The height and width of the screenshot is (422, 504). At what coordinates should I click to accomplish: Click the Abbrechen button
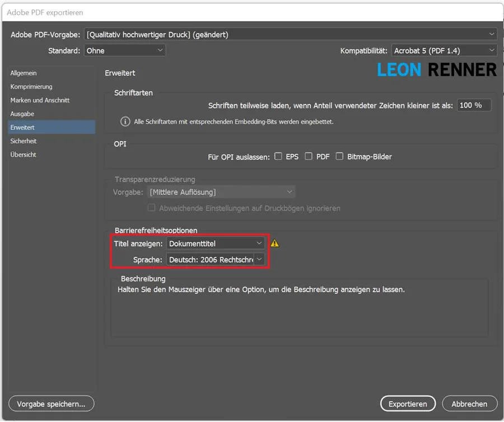point(469,404)
